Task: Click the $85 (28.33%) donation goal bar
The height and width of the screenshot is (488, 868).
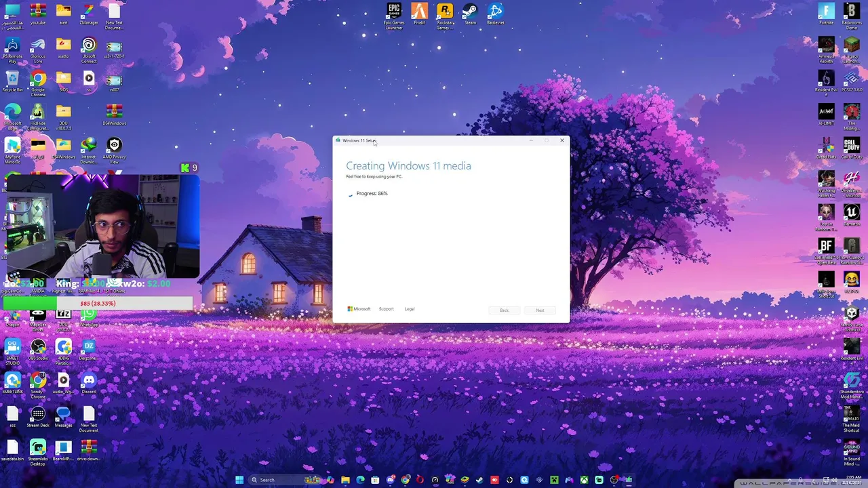Action: point(98,303)
